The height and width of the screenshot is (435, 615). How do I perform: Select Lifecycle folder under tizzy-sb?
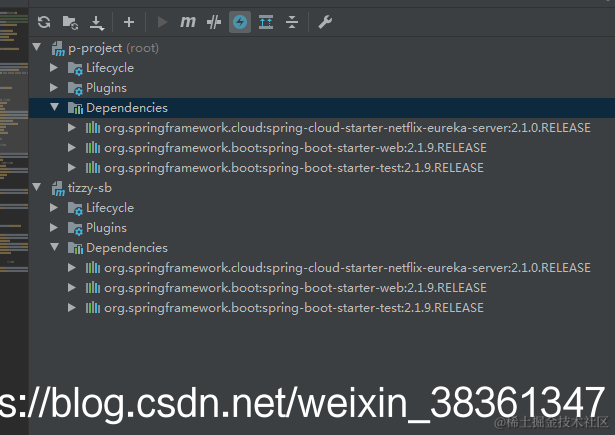(x=110, y=207)
